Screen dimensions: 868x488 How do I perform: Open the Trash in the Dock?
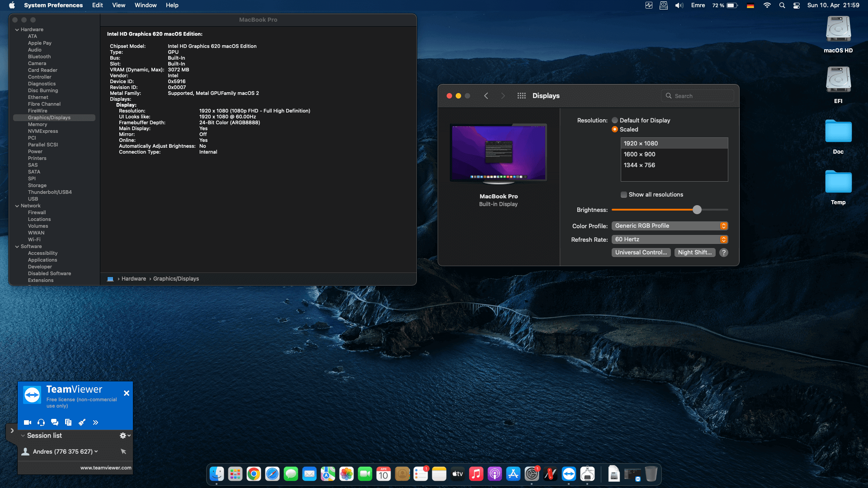[x=651, y=474]
